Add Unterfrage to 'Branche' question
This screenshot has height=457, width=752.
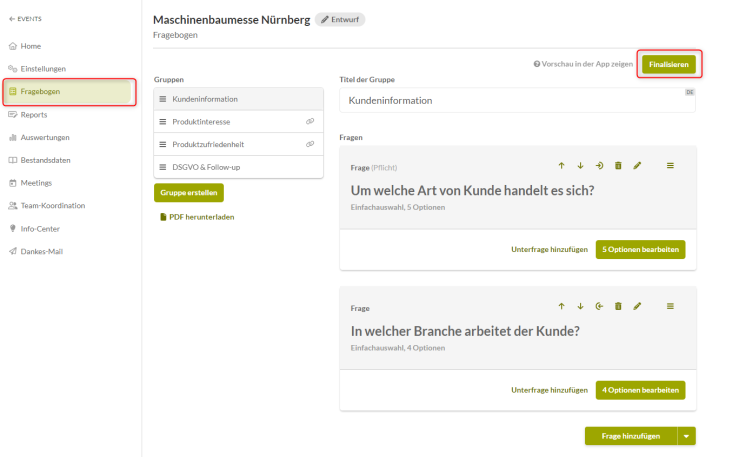tap(549, 390)
